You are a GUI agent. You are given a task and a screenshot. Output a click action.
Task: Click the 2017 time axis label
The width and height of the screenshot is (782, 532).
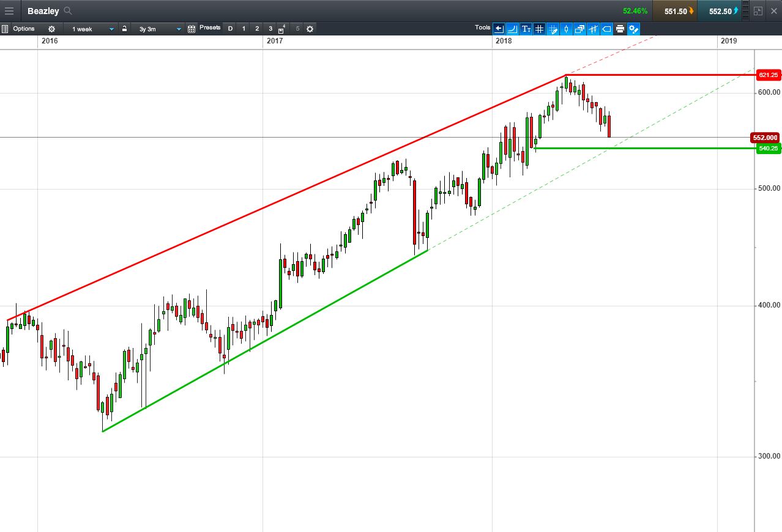point(275,41)
